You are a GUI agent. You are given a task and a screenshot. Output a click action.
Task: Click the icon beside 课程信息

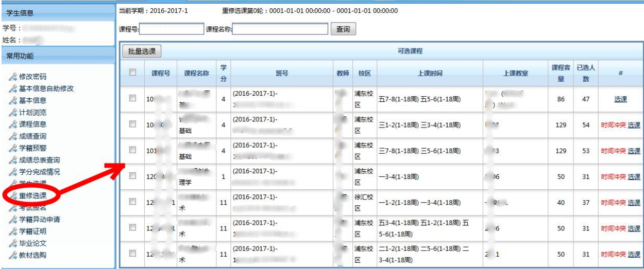point(13,124)
